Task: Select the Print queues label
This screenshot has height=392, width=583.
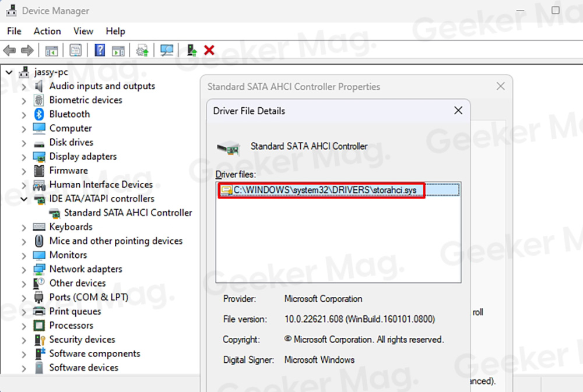Action: (x=75, y=312)
